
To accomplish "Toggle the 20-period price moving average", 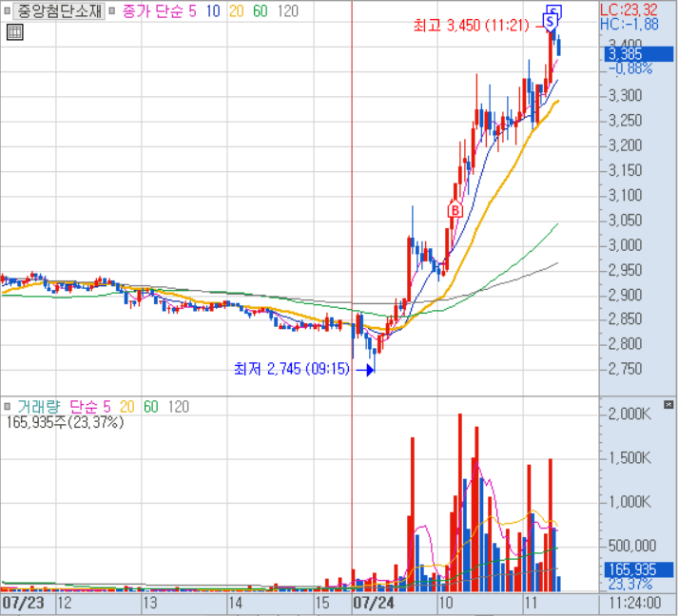I will pos(236,11).
